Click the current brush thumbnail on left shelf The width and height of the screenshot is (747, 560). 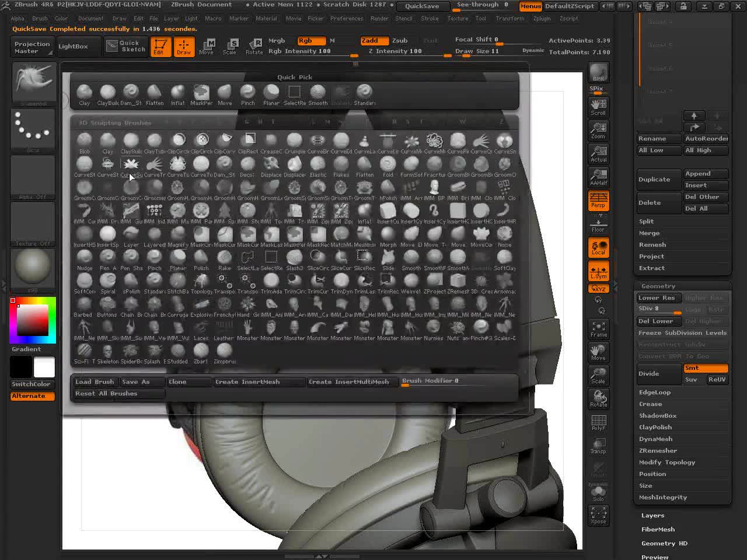click(x=33, y=83)
